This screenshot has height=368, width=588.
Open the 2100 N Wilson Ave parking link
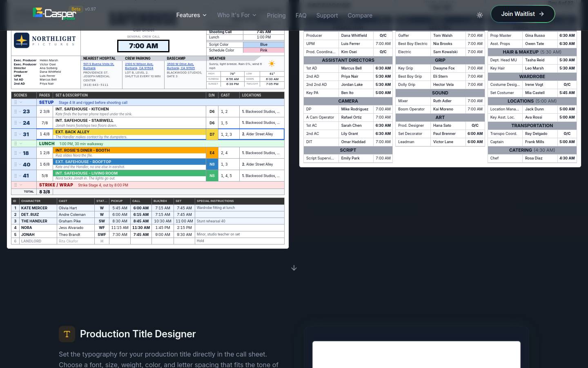coord(139,66)
